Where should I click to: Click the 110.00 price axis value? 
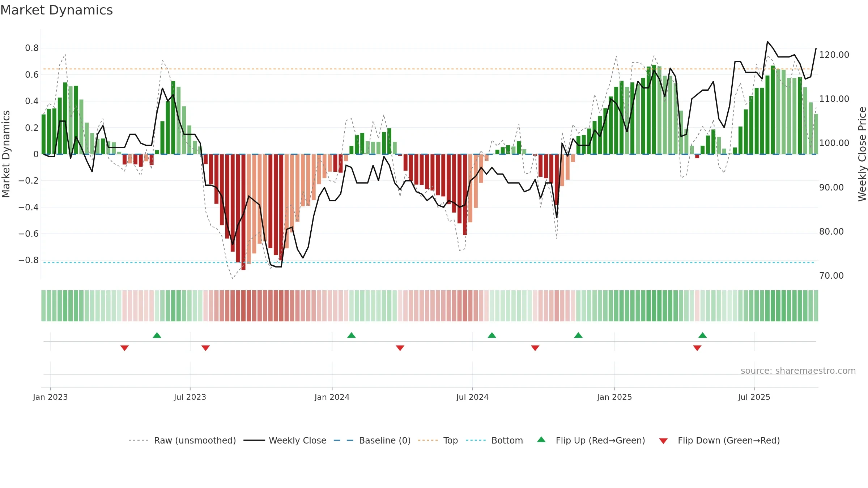point(834,99)
